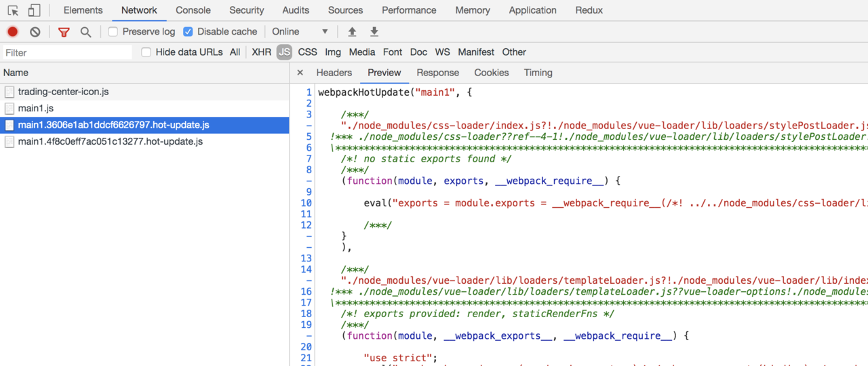This screenshot has height=366, width=868.
Task: Toggle the red filter funnel icon
Action: 64,32
